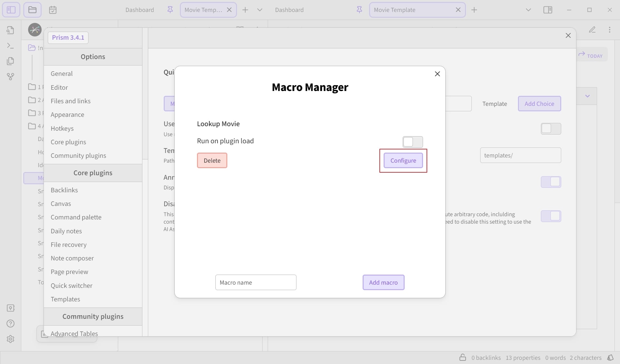Open the more options three-dot menu
620x364 pixels.
(x=609, y=30)
